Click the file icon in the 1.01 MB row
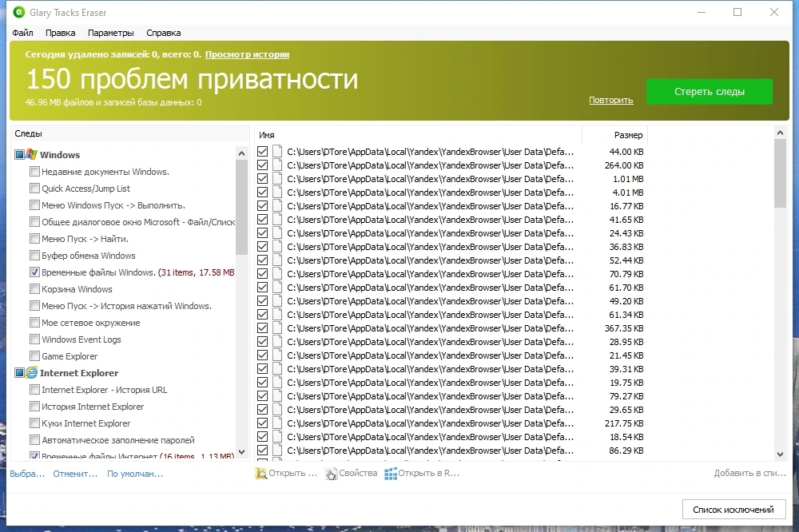The height and width of the screenshot is (532, 799). click(x=277, y=179)
